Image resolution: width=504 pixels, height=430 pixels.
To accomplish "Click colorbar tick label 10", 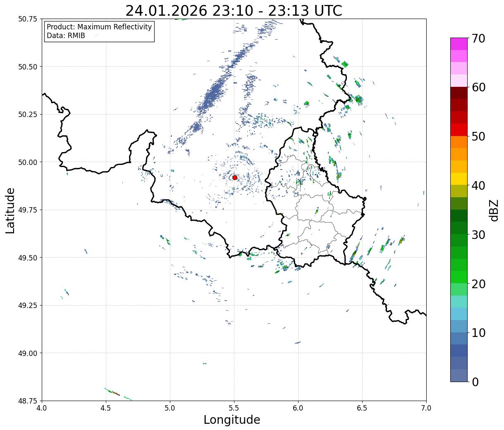I will (x=478, y=332).
